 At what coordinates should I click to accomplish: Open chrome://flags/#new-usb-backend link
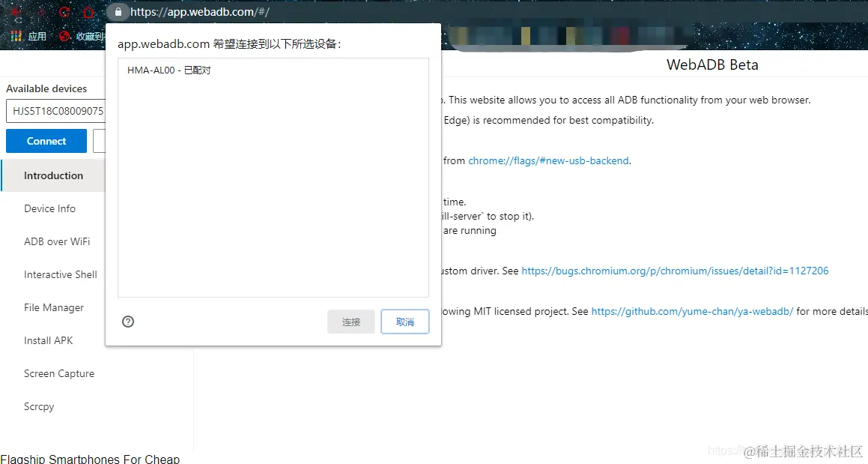pyautogui.click(x=549, y=160)
